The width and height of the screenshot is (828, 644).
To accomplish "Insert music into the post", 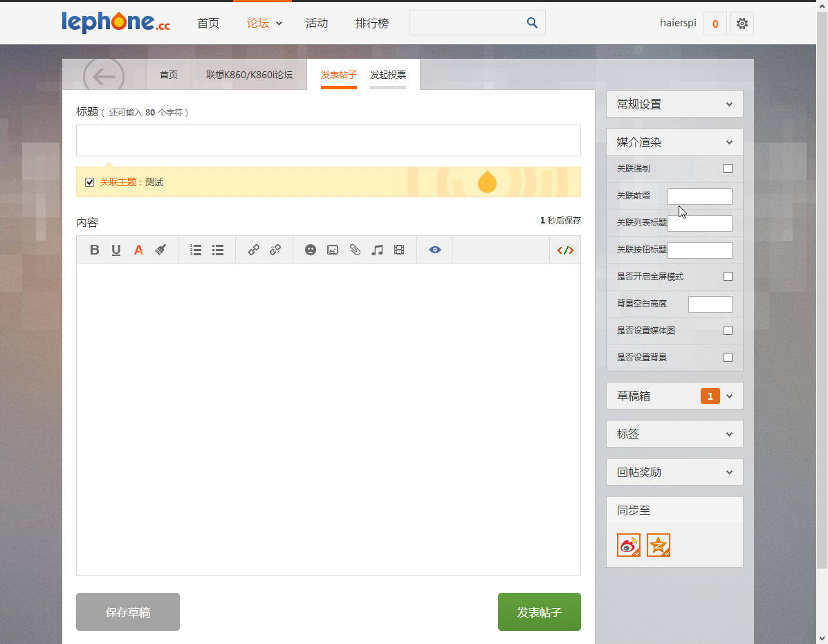I will [377, 250].
